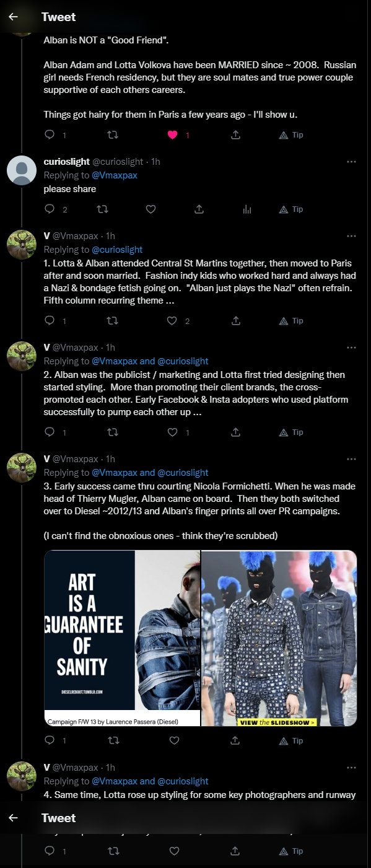Reply to the Central St Martins tweet
This screenshot has height=868, width=371.
tap(50, 321)
